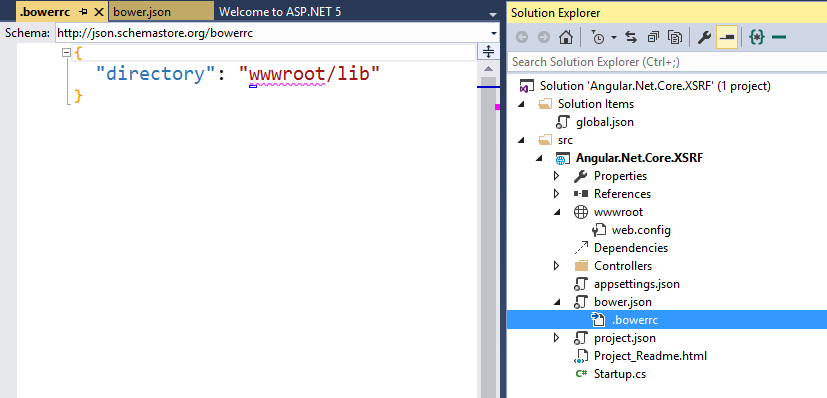Focus the Search Solution Explorer field
Viewport: 827px width, 398px height.
(667, 62)
